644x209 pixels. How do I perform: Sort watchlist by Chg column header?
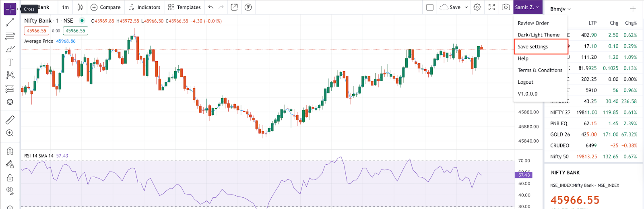[614, 23]
